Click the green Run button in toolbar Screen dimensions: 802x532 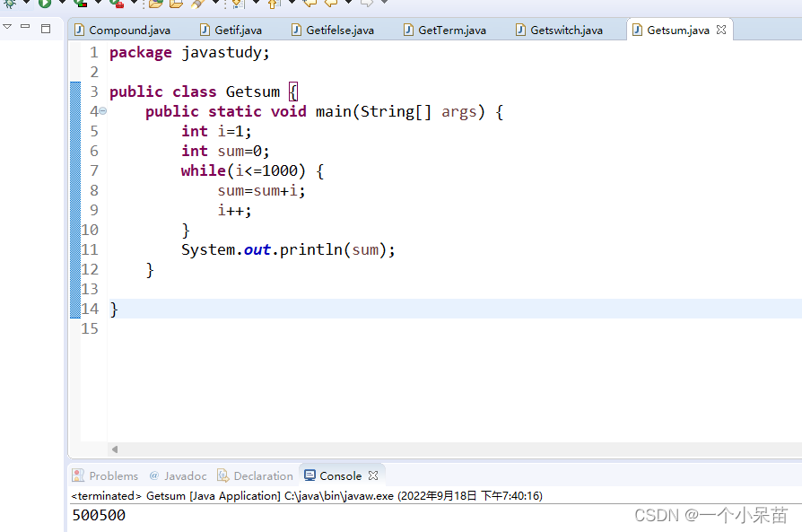(45, 4)
